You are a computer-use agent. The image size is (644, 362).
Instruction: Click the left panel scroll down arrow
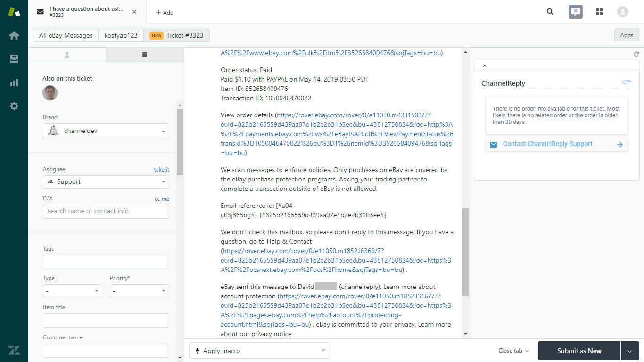tap(180, 358)
